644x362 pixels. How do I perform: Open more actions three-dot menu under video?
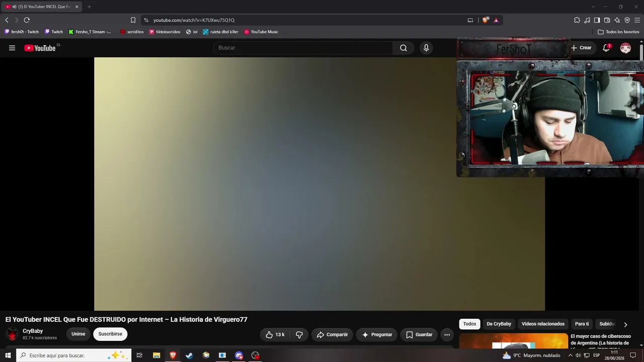coord(447,335)
